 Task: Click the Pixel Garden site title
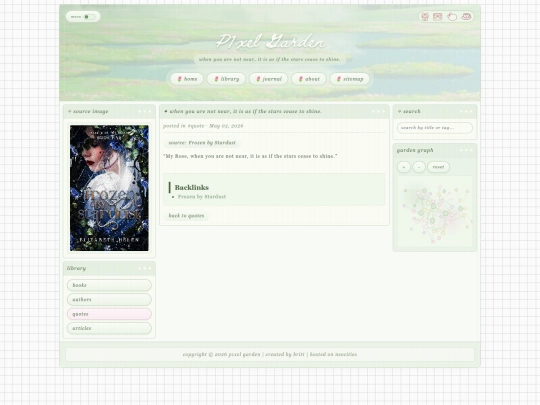[270, 42]
